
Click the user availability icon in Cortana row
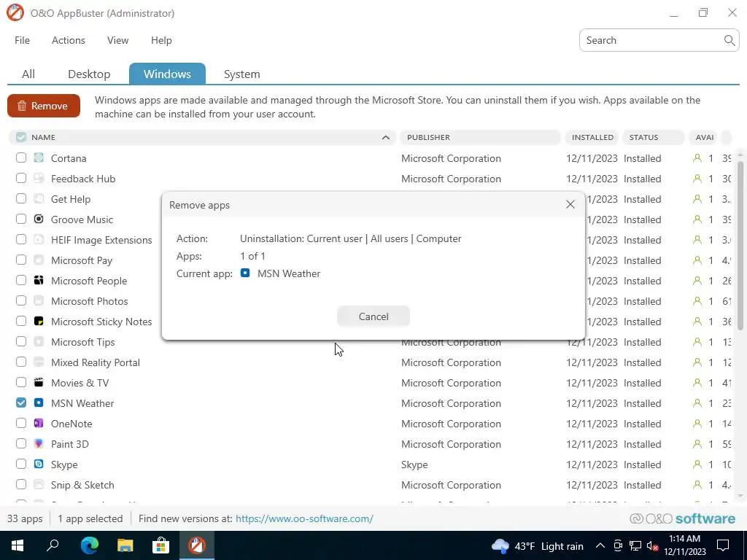[697, 158]
